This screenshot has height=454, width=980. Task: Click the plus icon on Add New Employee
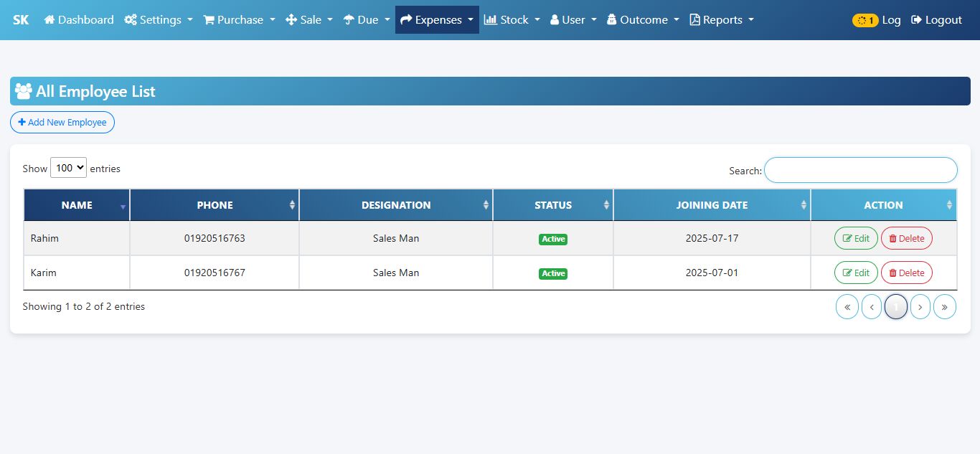[22, 122]
